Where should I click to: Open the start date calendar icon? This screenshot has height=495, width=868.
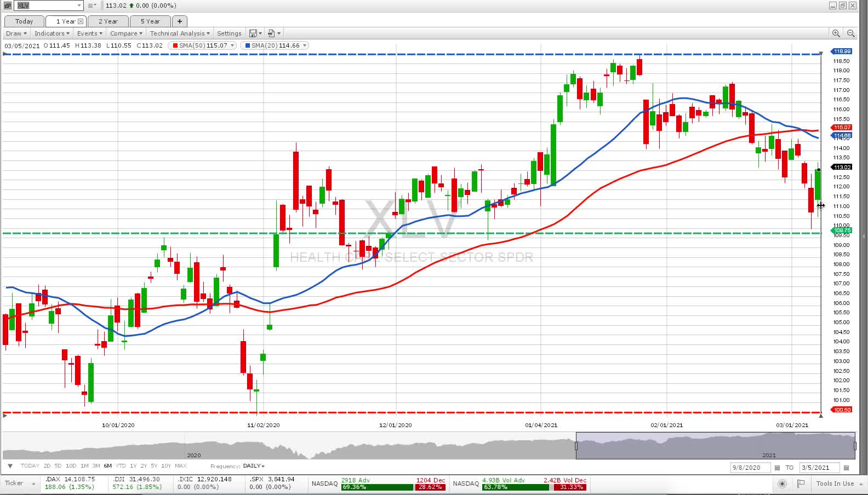[x=777, y=468]
